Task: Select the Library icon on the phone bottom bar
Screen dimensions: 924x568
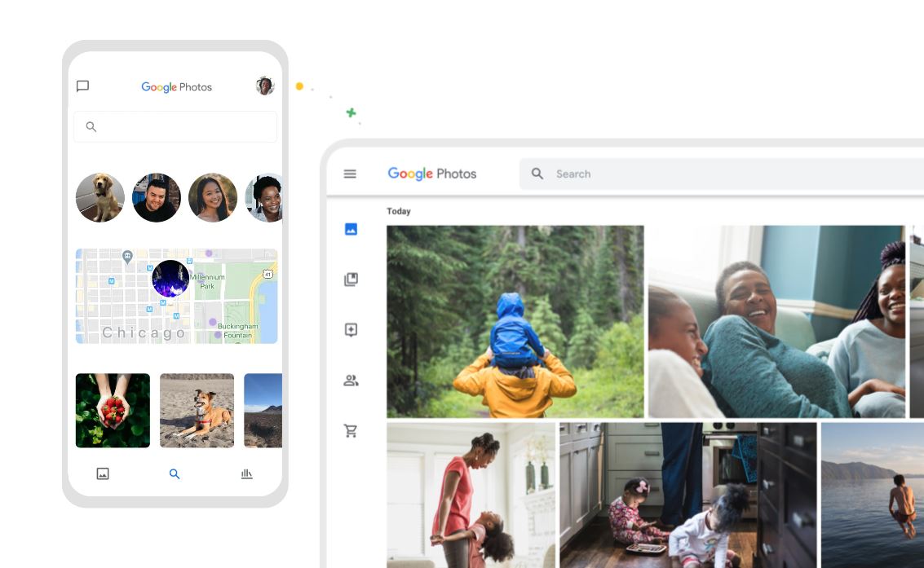Action: coord(246,473)
